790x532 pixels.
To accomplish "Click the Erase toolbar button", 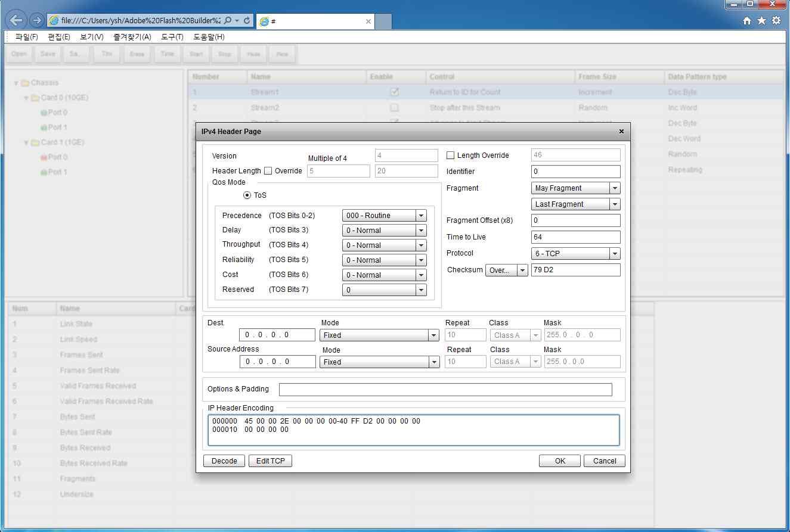I will click(x=137, y=54).
